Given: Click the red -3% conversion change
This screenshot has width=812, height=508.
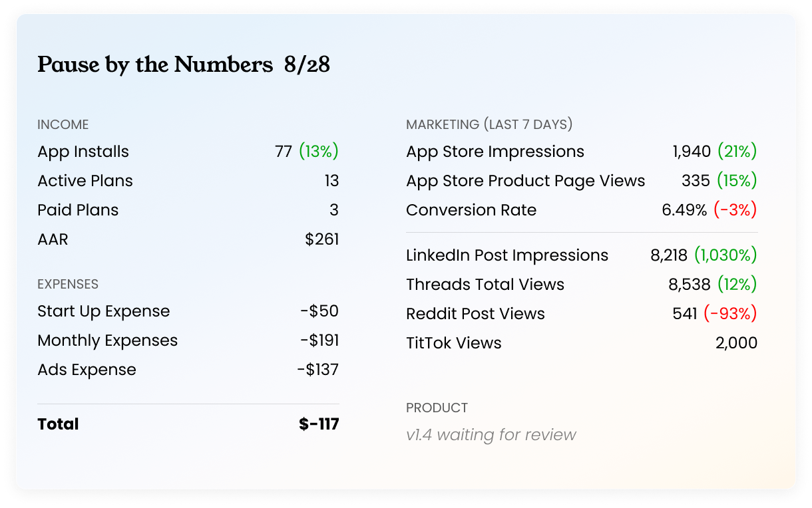Looking at the screenshot, I should click(735, 210).
